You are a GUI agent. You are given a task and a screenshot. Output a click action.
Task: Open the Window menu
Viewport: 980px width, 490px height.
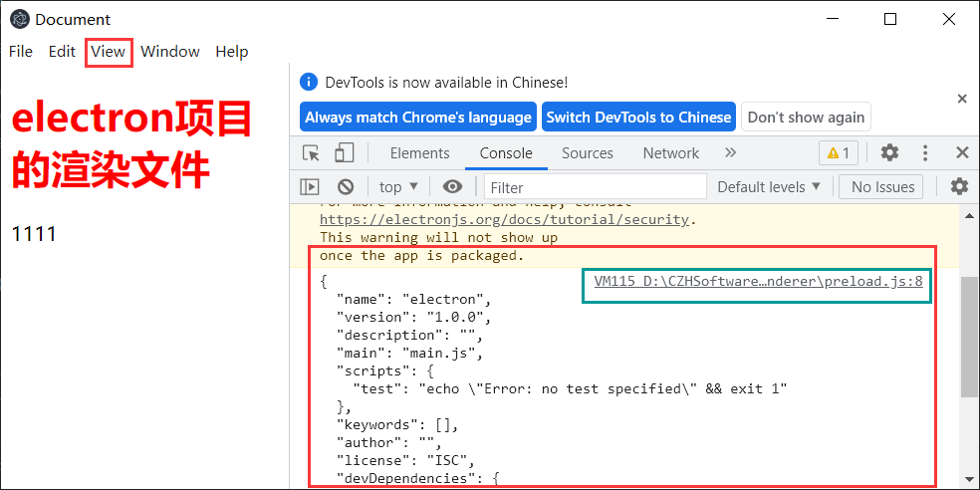170,51
